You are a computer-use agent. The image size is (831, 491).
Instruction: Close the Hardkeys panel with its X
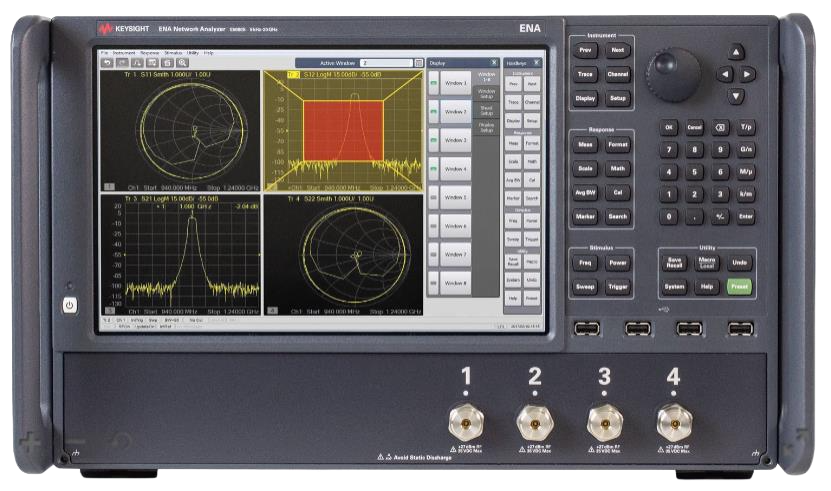point(537,63)
